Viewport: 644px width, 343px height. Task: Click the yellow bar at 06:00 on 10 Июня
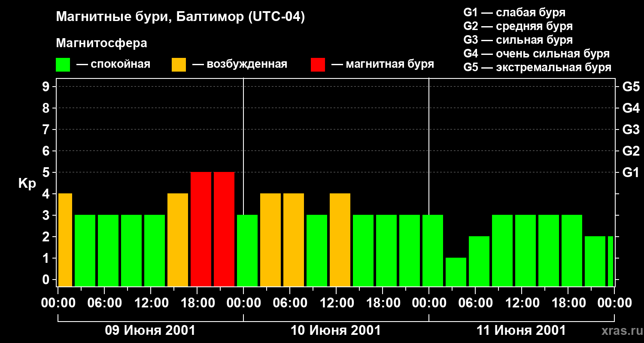click(294, 240)
